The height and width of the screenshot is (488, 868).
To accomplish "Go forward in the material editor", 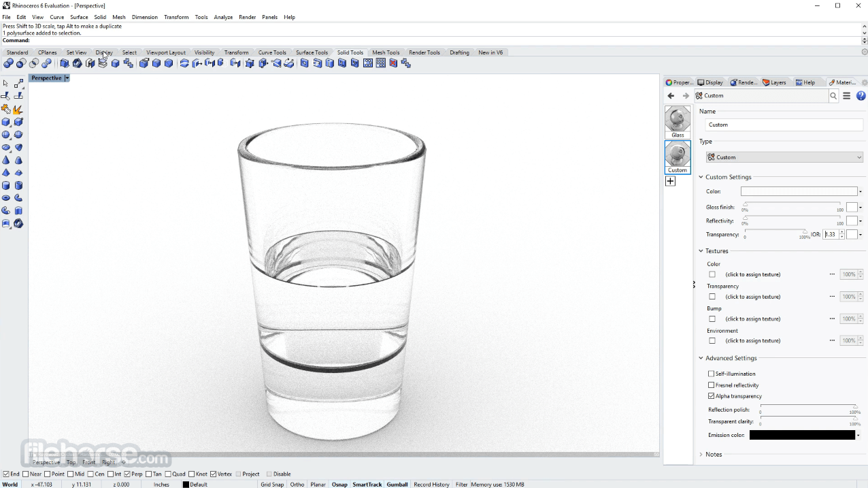I will pos(686,96).
